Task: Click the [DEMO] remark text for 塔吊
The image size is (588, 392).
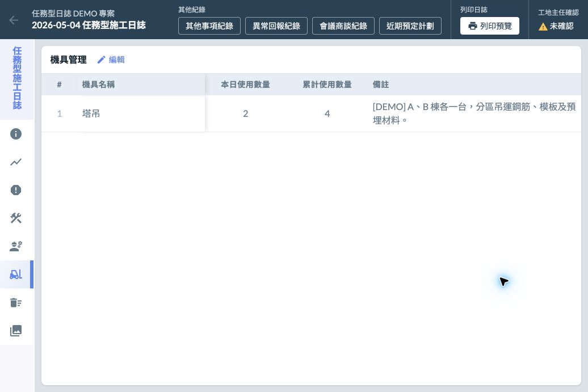Action: [474, 113]
